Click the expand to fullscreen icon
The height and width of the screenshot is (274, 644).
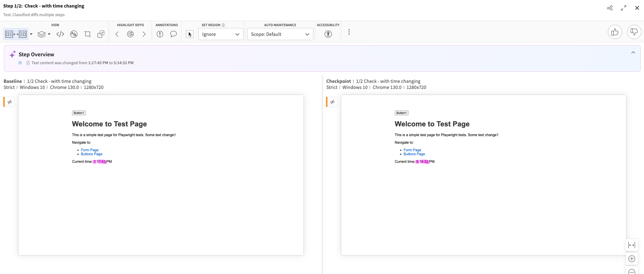coord(624,8)
